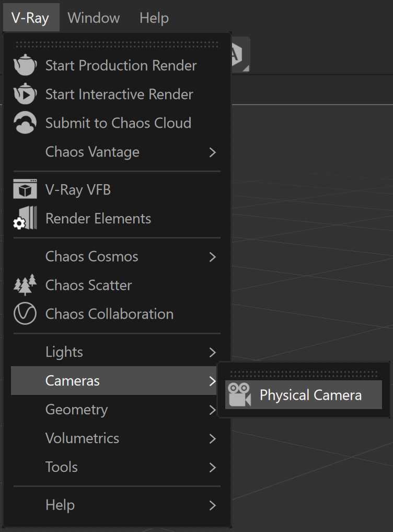Viewport: 393px width, 532px height.
Task: Click the Chaos Cosmos label
Action: pyautogui.click(x=91, y=256)
